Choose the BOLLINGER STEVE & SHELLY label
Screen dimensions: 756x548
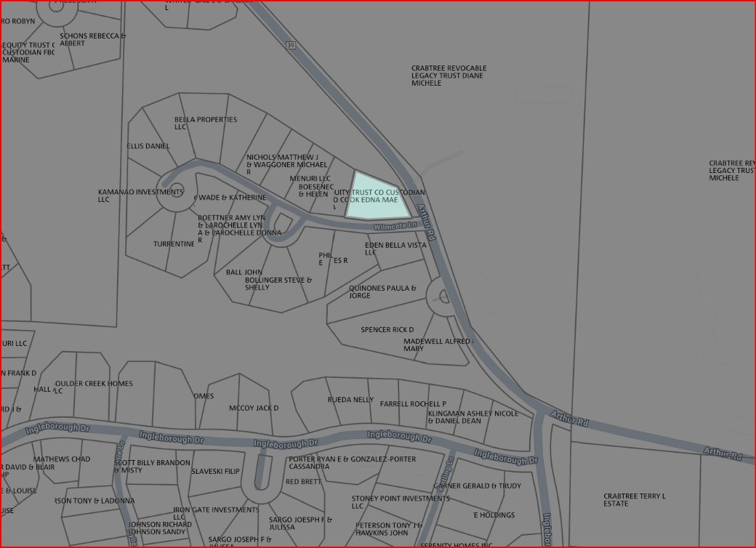pyautogui.click(x=278, y=283)
